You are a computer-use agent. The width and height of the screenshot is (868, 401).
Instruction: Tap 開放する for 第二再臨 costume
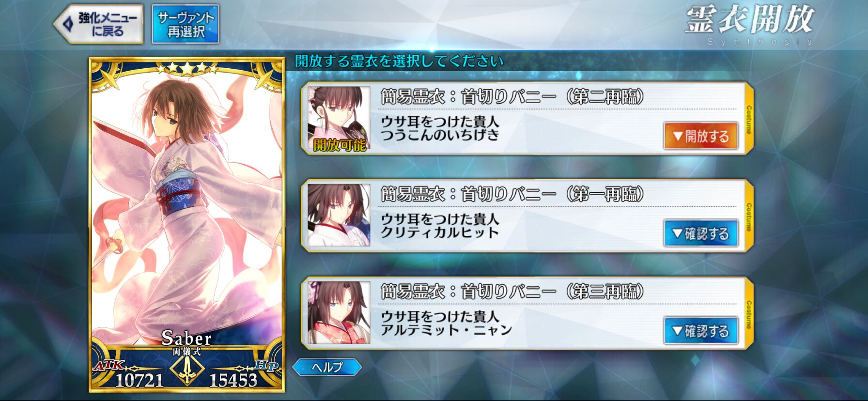[x=701, y=136]
